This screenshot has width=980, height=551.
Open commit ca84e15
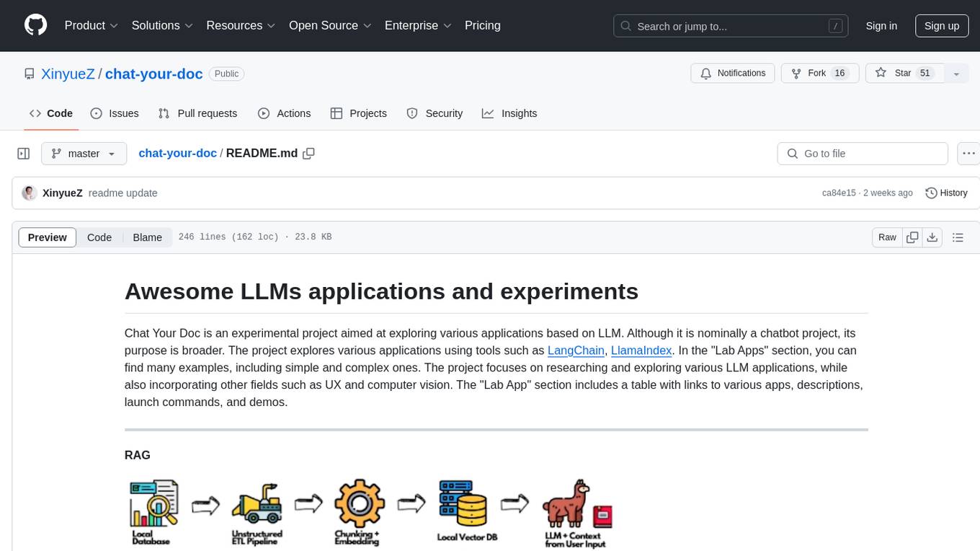tap(839, 193)
